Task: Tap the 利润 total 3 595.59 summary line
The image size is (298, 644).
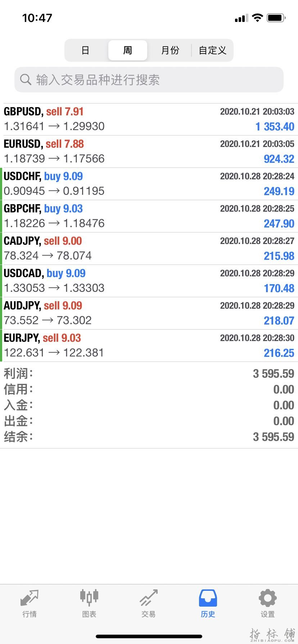Action: pyautogui.click(x=149, y=374)
